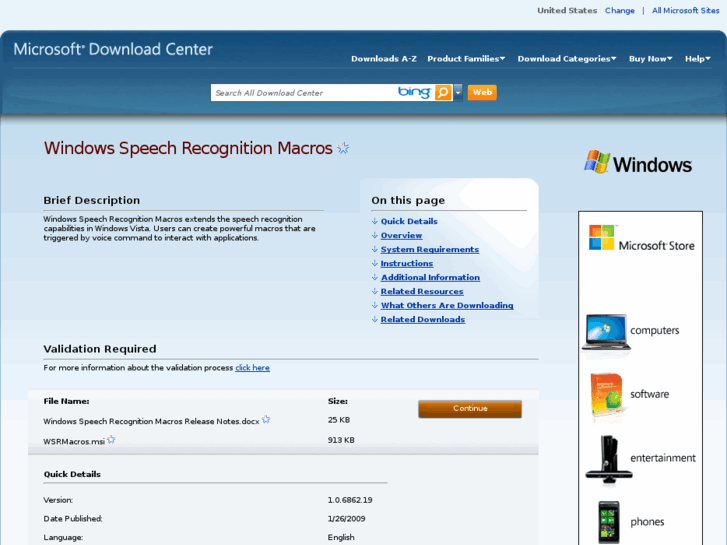The width and height of the screenshot is (727, 545).
Task: Expand the Buy Now menu
Action: coord(650,59)
